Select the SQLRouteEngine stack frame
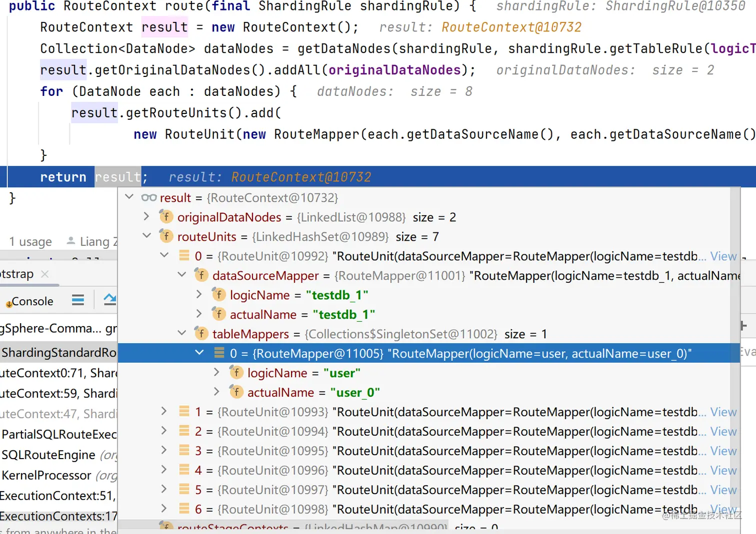 [58, 455]
